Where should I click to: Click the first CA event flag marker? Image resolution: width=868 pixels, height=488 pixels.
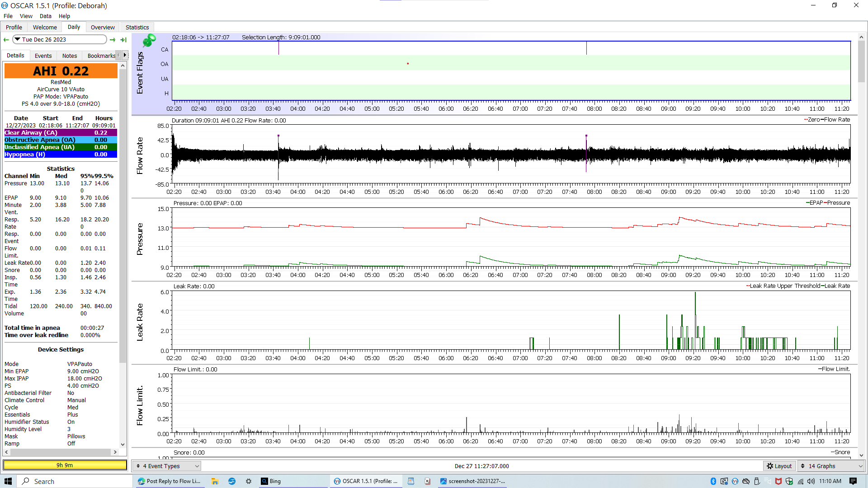point(278,48)
